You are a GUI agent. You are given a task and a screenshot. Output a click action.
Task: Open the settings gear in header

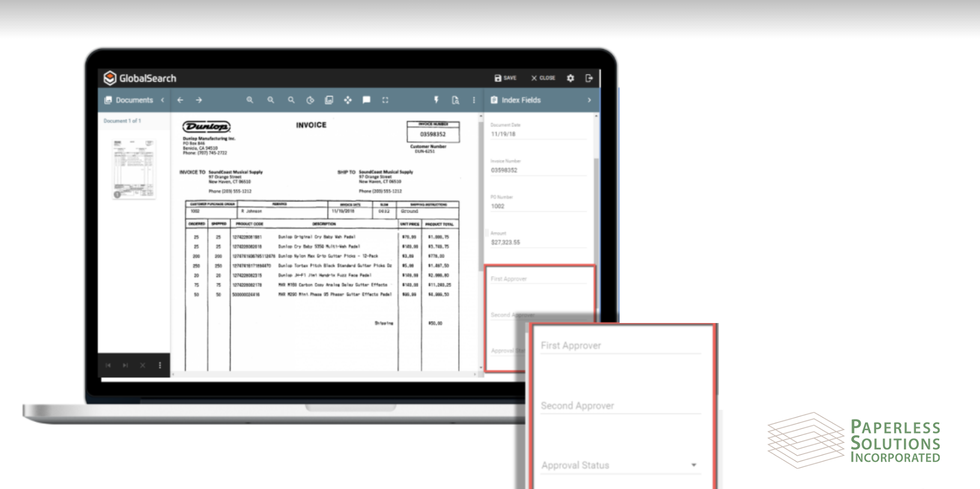[570, 78]
